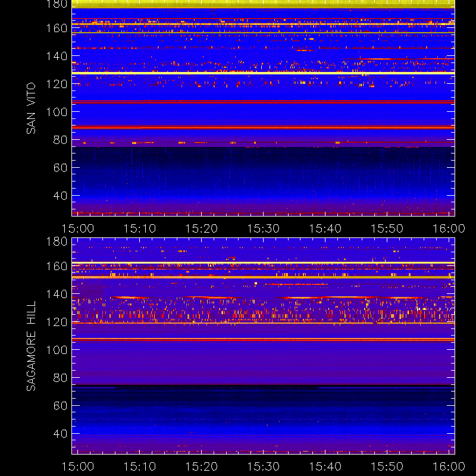Click 15:00 time label below San Vito plot
Image resolution: width=476 pixels, height=476 pixels.
coord(78,228)
